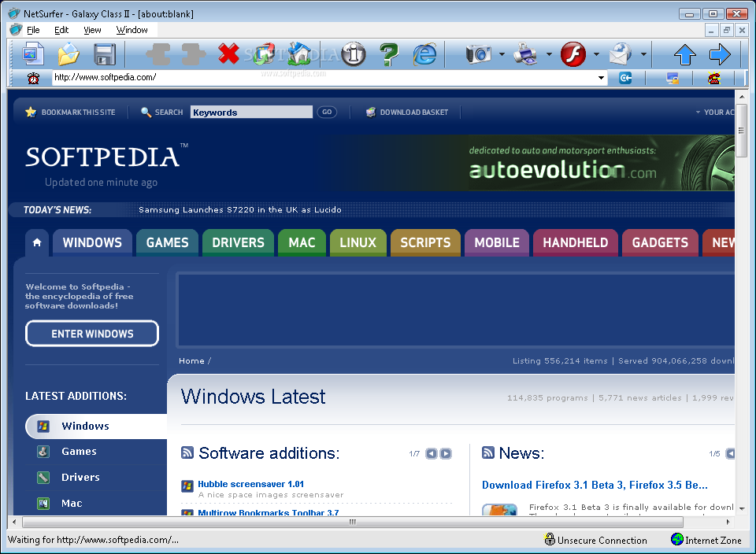This screenshot has height=554, width=756.
Task: Open the Flash dropdown arrow
Action: (596, 54)
